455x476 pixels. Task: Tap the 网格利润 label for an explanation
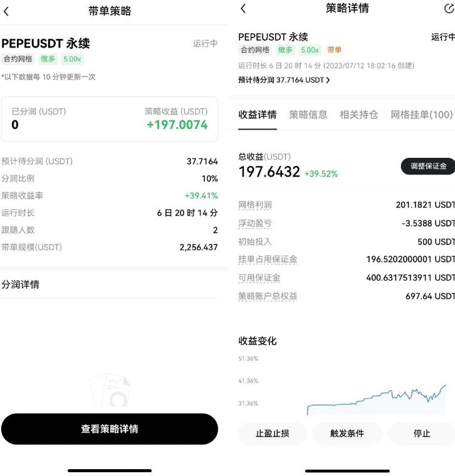[x=255, y=205]
